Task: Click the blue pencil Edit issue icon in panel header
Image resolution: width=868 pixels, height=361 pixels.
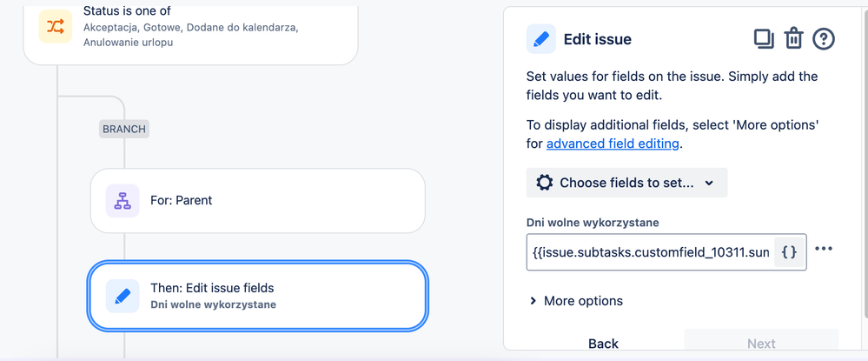Action: [x=540, y=39]
